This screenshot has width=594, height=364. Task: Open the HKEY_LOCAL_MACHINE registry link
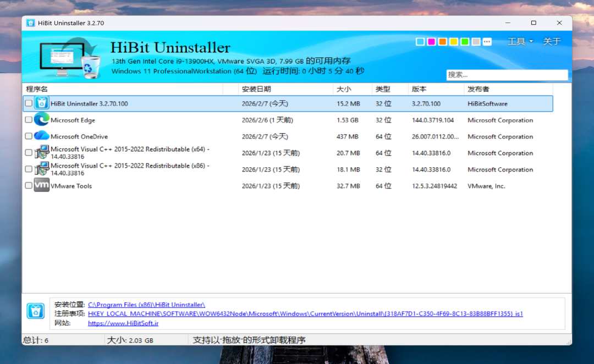tap(305, 313)
